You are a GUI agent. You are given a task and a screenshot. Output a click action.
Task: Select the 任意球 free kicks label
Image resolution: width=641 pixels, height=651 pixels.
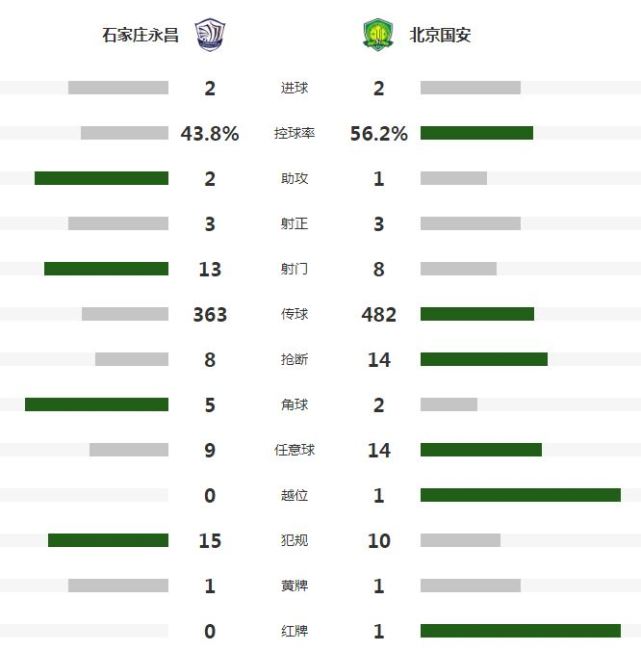(294, 450)
